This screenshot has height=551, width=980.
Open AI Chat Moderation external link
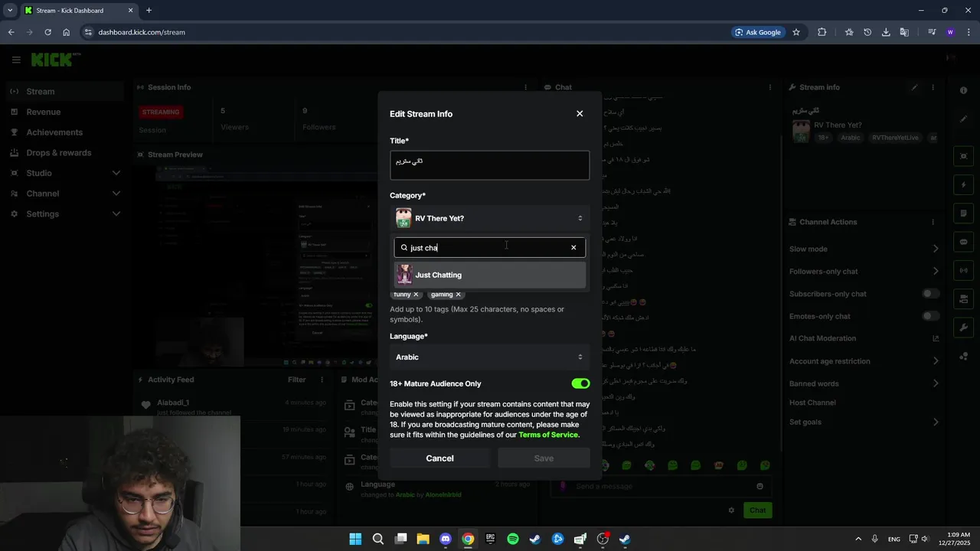coord(936,338)
